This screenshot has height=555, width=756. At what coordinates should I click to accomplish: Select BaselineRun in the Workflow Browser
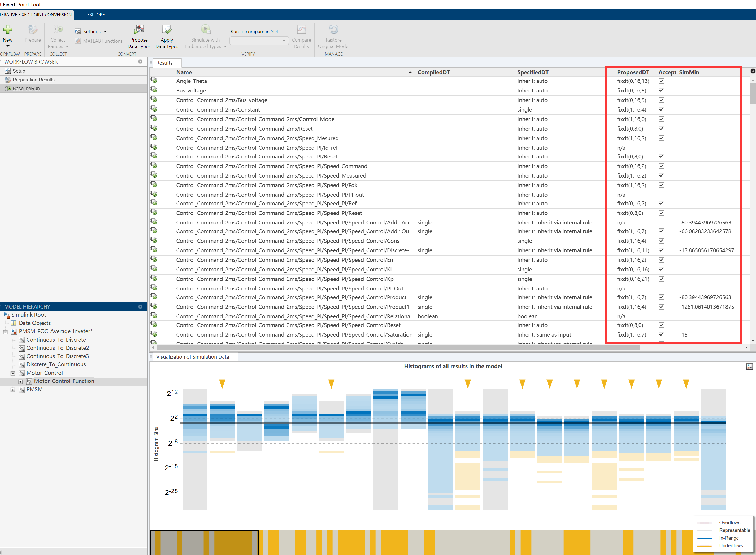26,88
